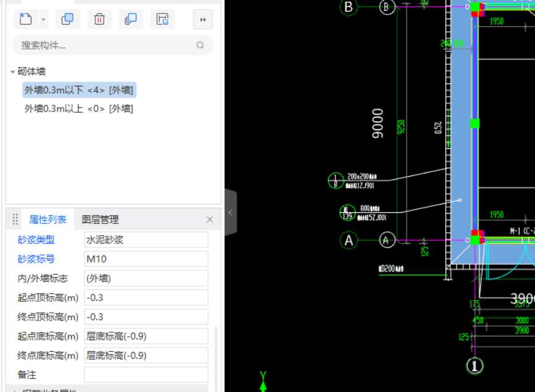Click the 9000 dimension text
Image resolution: width=535 pixels, height=392 pixels.
(377, 123)
